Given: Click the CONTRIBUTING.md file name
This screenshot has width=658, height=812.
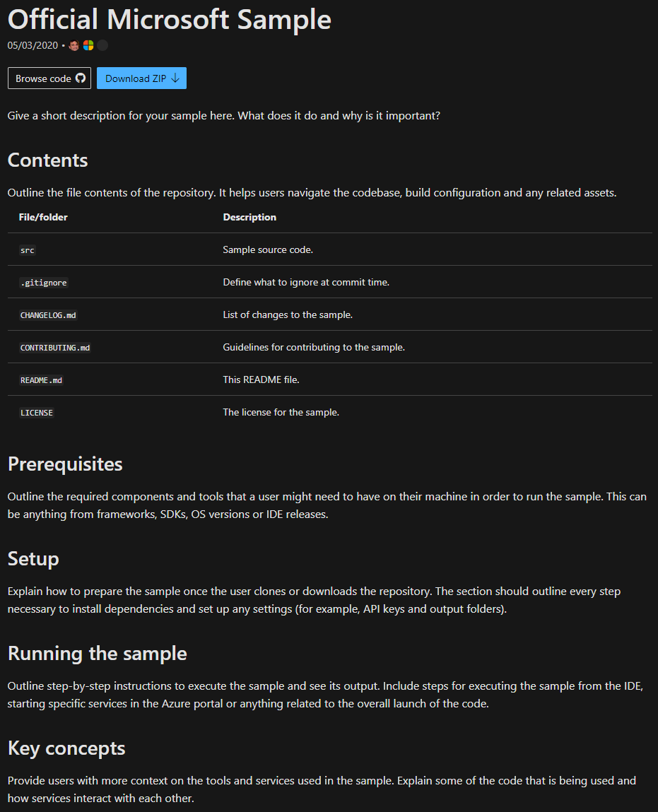Looking at the screenshot, I should (55, 347).
